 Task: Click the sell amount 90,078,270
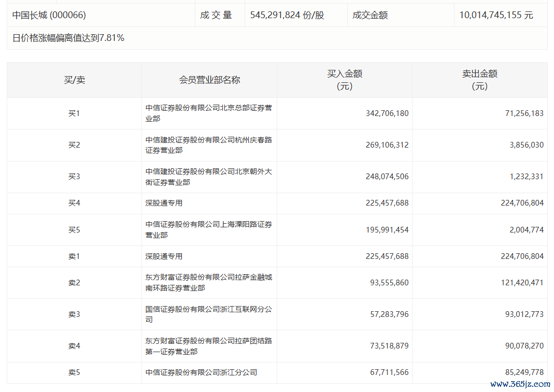point(524,346)
